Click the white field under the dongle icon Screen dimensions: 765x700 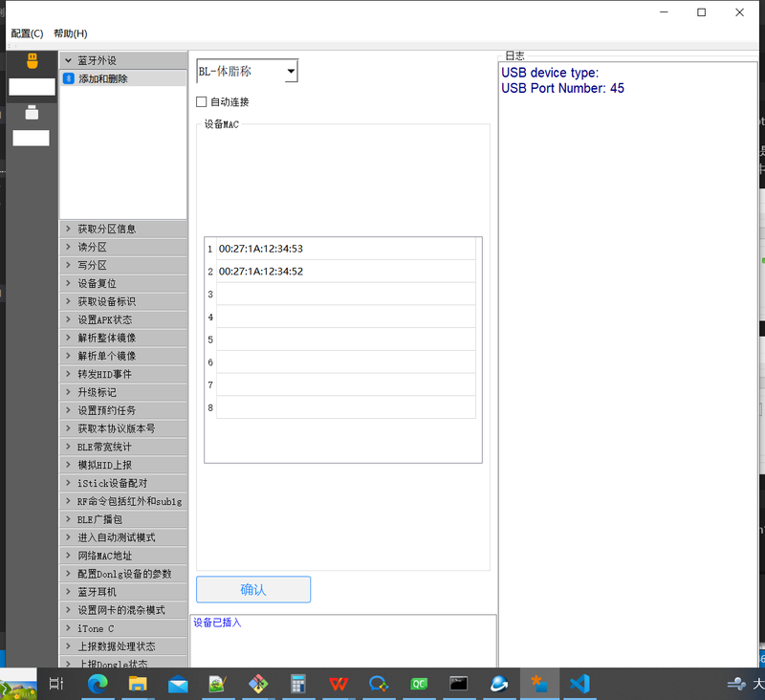(31, 138)
